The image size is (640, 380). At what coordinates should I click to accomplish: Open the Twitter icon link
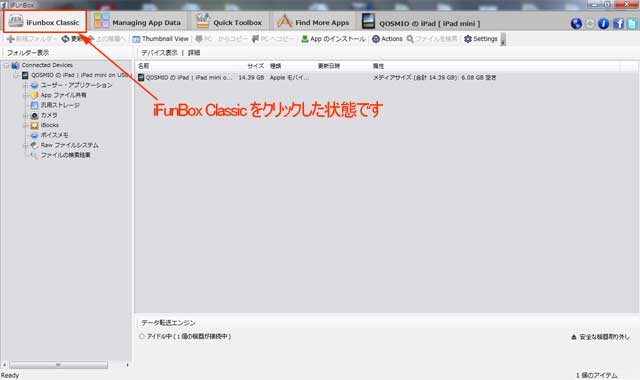(632, 24)
